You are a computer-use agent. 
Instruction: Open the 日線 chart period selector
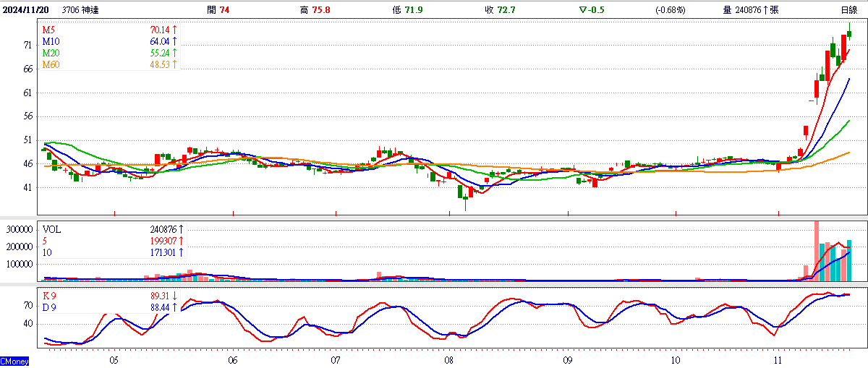849,10
